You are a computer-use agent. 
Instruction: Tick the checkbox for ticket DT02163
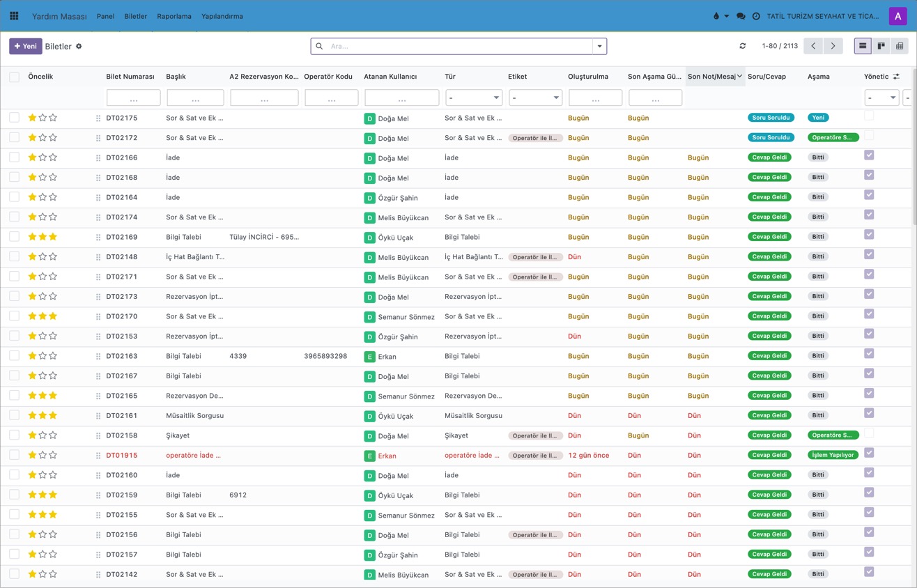14,356
